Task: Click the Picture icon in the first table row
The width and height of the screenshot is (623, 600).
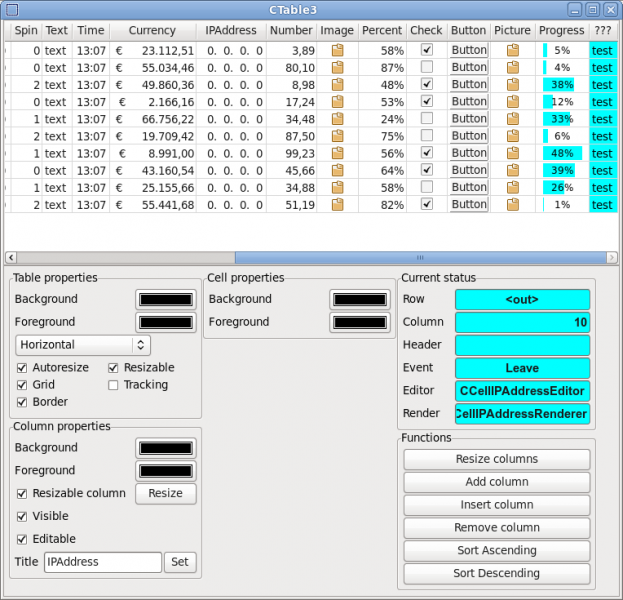Action: tap(513, 50)
